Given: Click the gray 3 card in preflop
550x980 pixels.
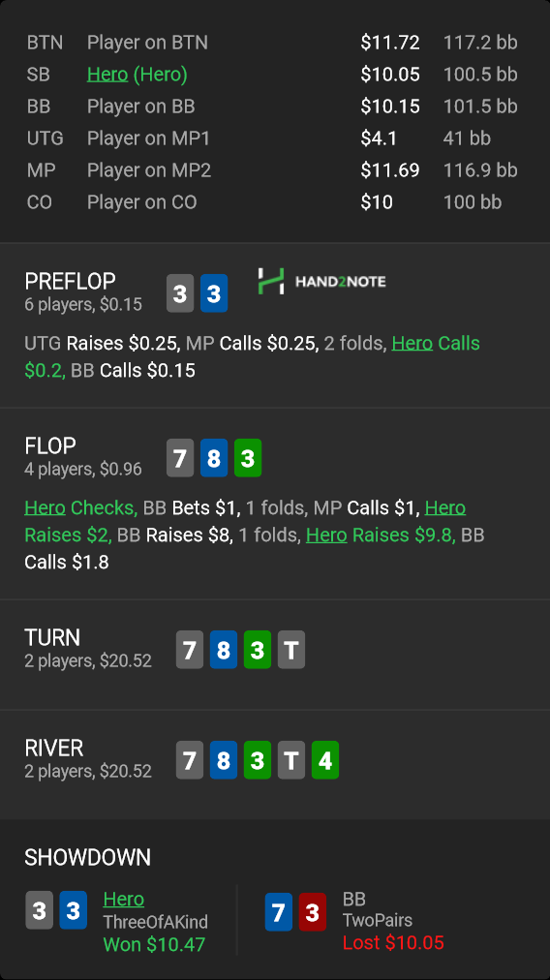Looking at the screenshot, I should click(x=180, y=293).
